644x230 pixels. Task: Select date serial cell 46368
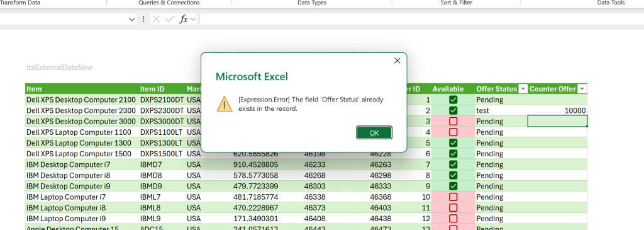380,197
